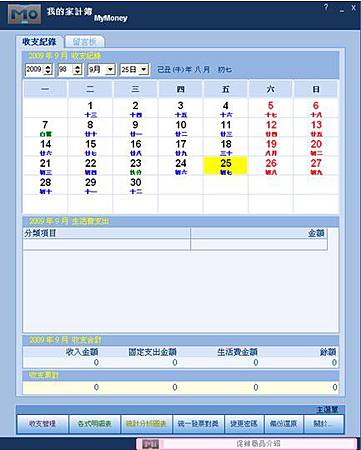Select September 3 in calendar

click(x=180, y=109)
